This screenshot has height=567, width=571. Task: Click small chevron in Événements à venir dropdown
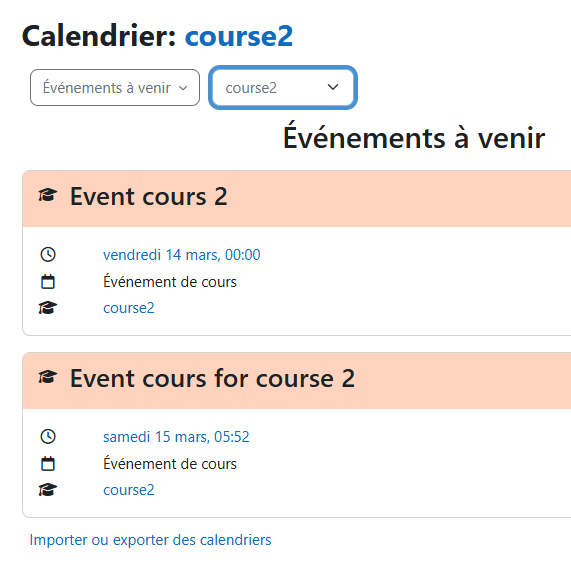pos(183,88)
